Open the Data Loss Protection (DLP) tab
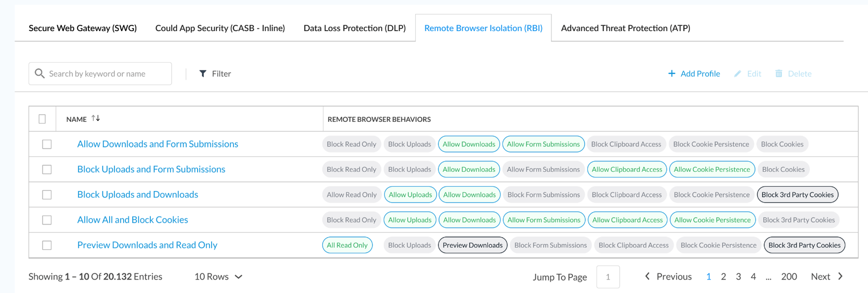Viewport: 868px width, 293px height. (354, 28)
